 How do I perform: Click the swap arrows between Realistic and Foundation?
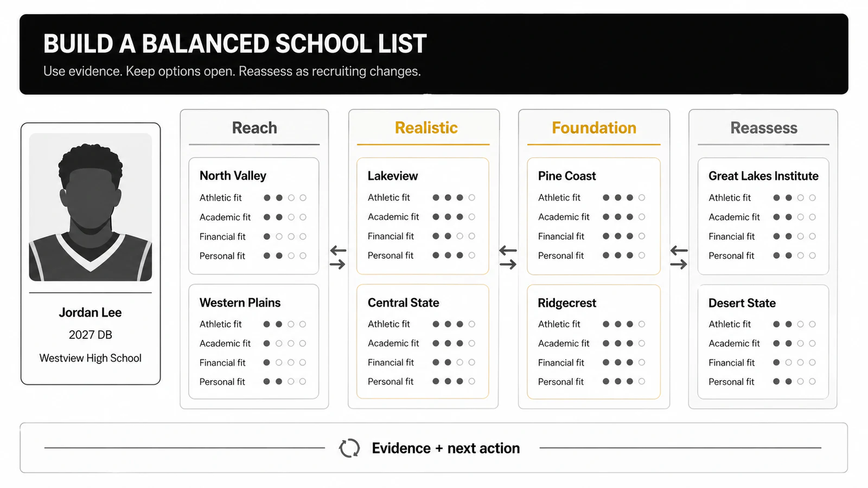(x=508, y=258)
